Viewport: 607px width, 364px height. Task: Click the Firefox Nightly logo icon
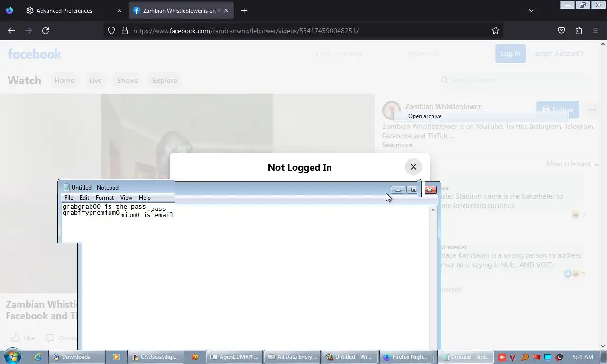coord(9,10)
